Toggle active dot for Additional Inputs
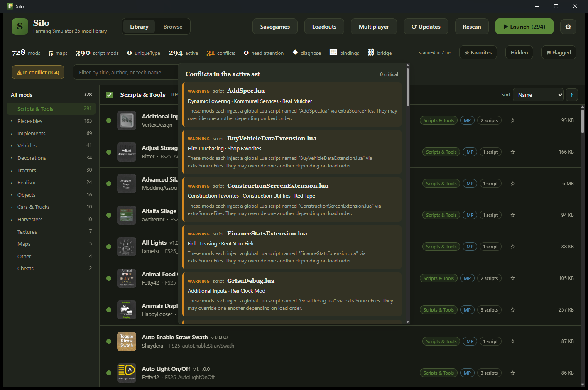 [x=109, y=120]
